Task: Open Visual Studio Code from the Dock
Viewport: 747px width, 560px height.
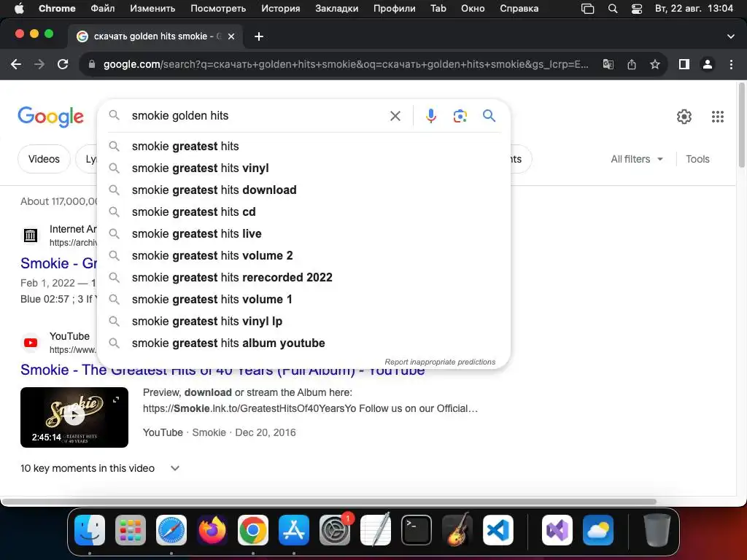Action: point(498,529)
